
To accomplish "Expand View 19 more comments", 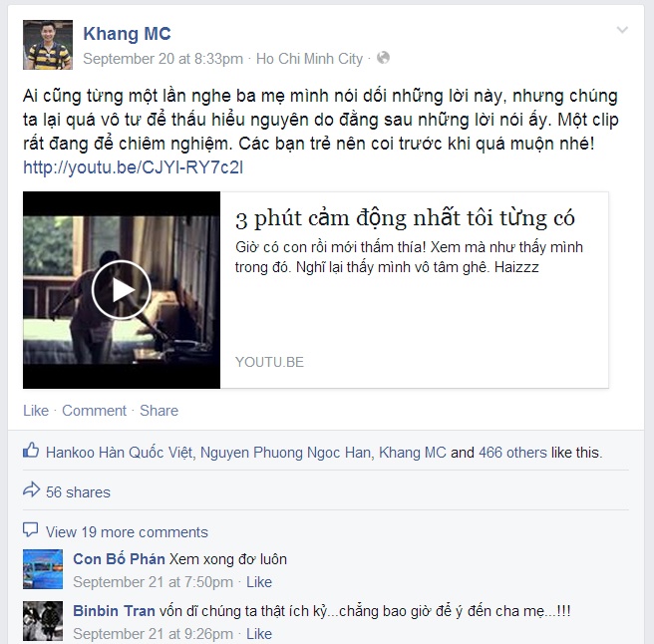I will (127, 532).
